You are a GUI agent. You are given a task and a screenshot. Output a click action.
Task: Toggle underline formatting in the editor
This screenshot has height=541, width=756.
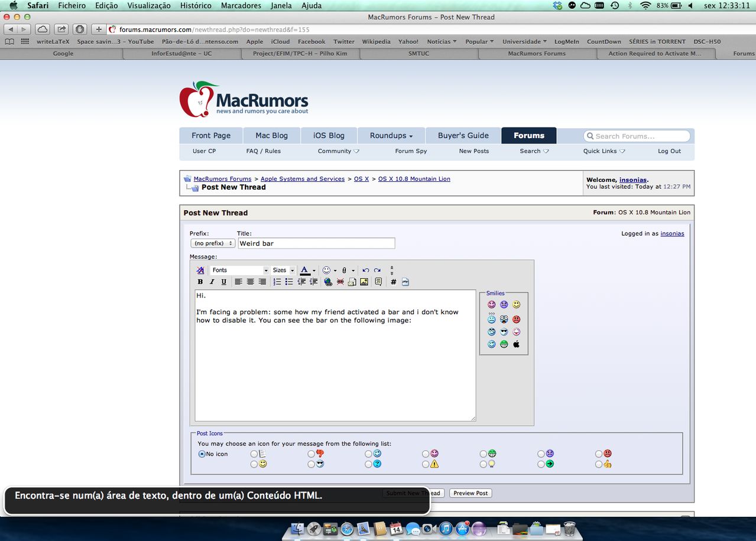pyautogui.click(x=223, y=282)
